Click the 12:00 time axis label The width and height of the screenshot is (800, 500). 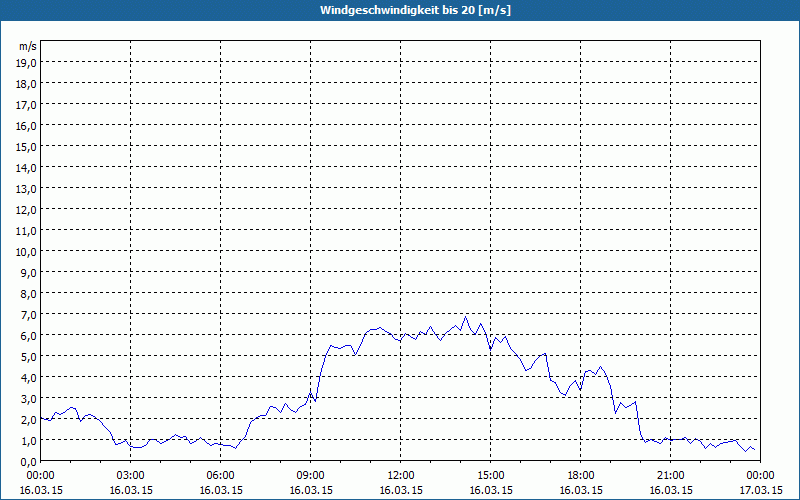[401, 476]
